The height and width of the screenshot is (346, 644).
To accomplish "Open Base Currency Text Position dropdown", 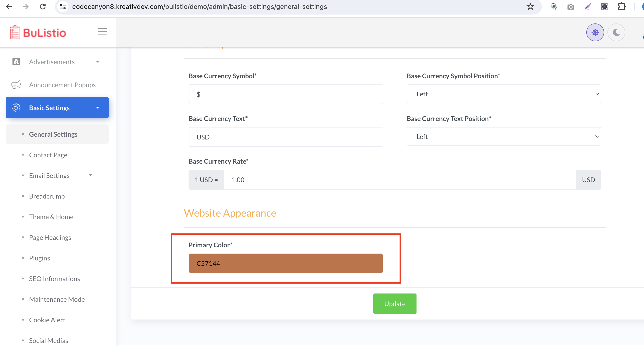I will pyautogui.click(x=504, y=137).
